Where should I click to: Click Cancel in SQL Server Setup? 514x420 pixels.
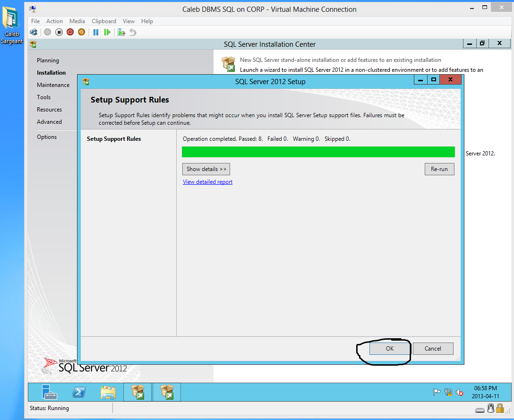click(x=433, y=349)
